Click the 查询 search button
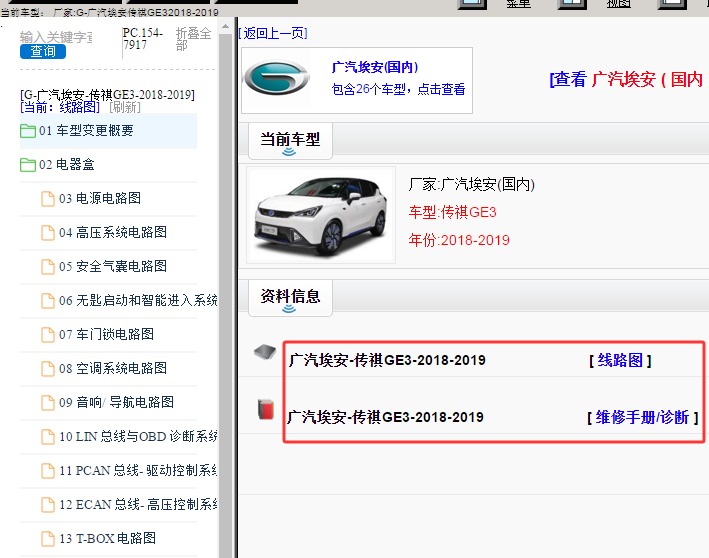Viewport: 709px width, 558px height. pyautogui.click(x=43, y=52)
